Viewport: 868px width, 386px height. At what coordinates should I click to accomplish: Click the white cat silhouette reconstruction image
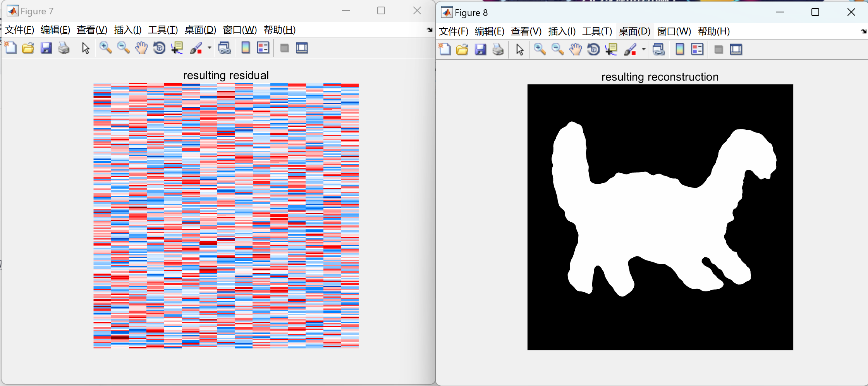(x=660, y=217)
